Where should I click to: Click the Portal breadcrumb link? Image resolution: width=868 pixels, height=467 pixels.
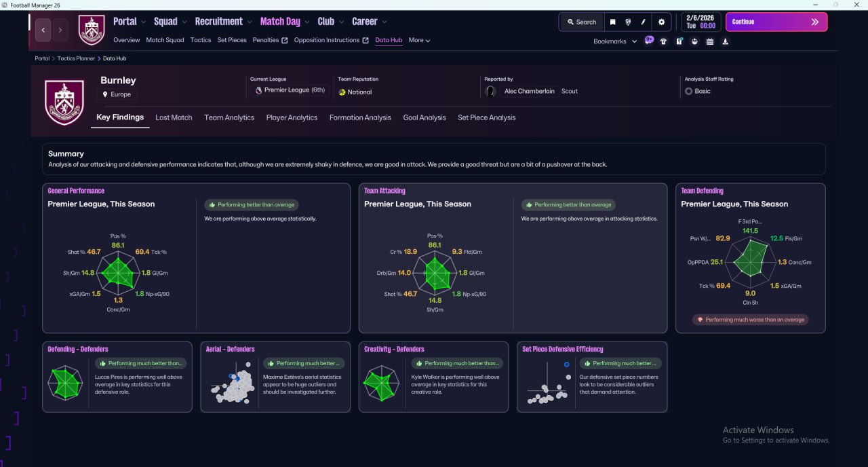tap(42, 58)
